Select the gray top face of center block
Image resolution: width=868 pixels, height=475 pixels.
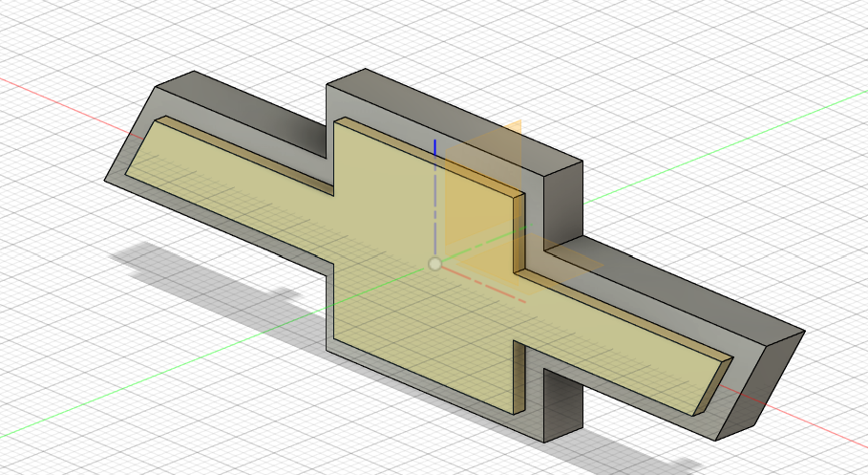coord(455,122)
